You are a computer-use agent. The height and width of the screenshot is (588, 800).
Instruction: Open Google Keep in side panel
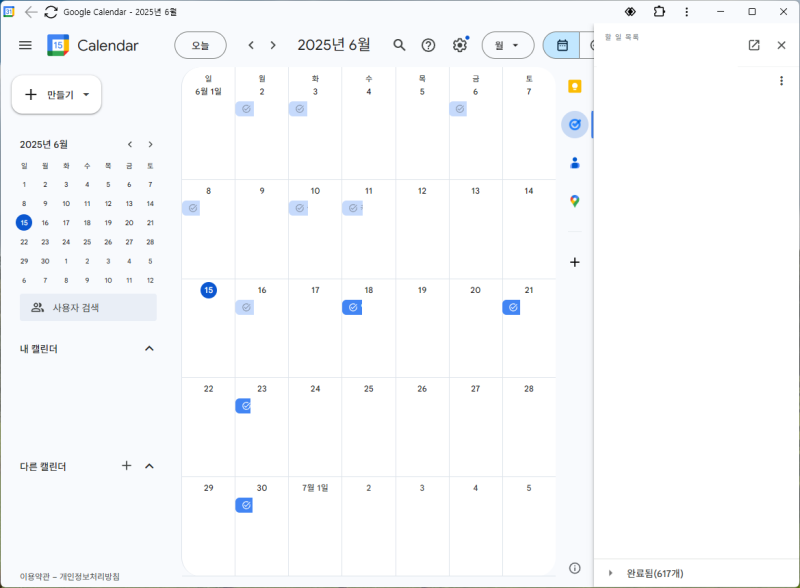[x=574, y=86]
